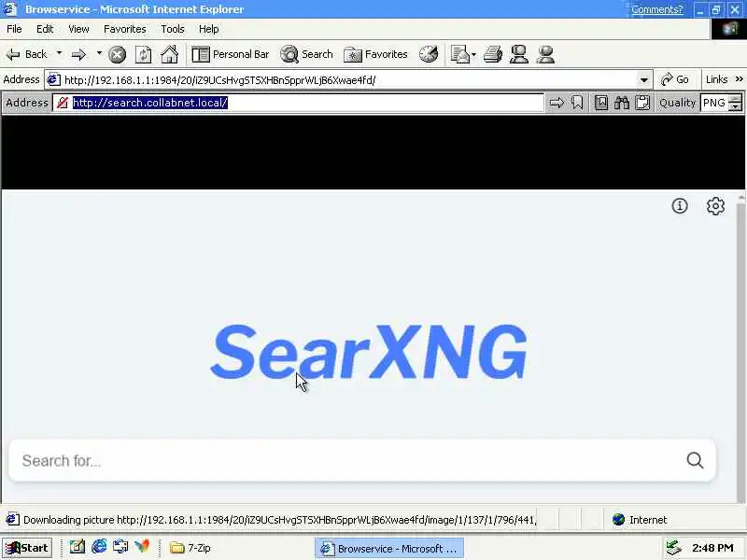
Task: Open the Forward history dropdown arrow
Action: pyautogui.click(x=99, y=53)
